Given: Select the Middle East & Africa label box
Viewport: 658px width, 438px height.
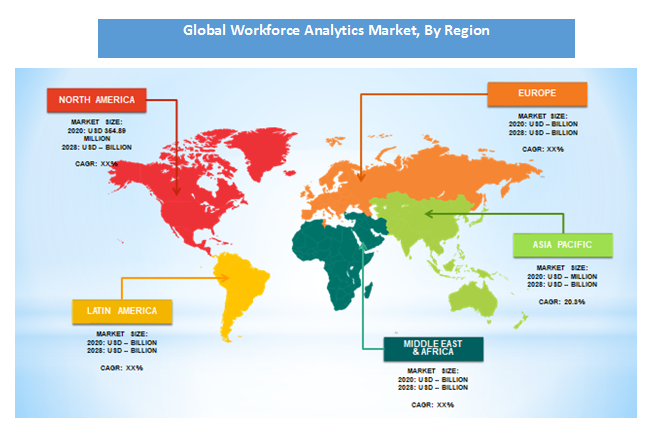Looking at the screenshot, I should click(x=433, y=348).
